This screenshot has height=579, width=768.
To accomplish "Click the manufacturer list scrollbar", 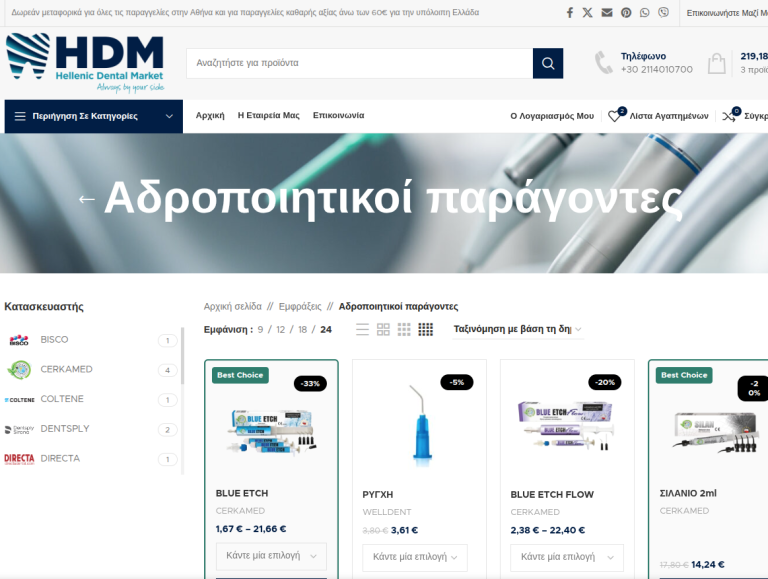I will (x=182, y=356).
